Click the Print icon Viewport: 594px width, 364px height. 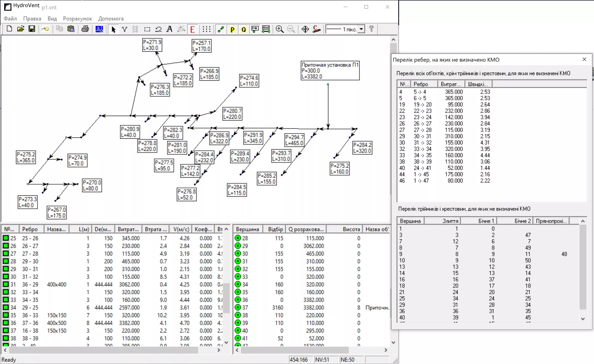(x=85, y=29)
